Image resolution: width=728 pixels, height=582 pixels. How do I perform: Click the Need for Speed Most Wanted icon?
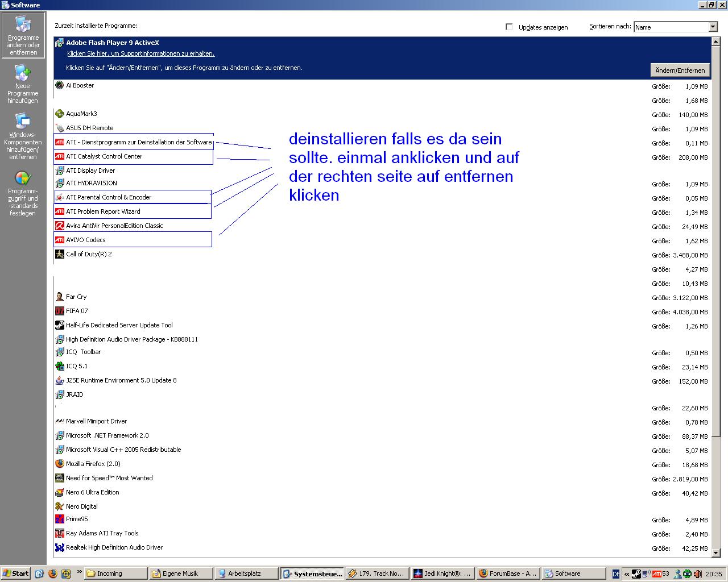tap(60, 478)
